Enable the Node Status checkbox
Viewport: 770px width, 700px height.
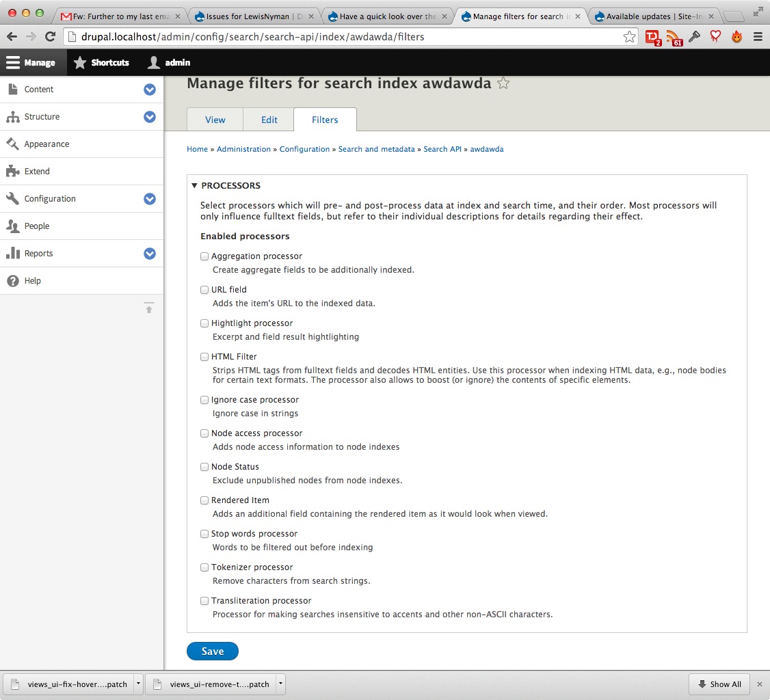[x=204, y=467]
